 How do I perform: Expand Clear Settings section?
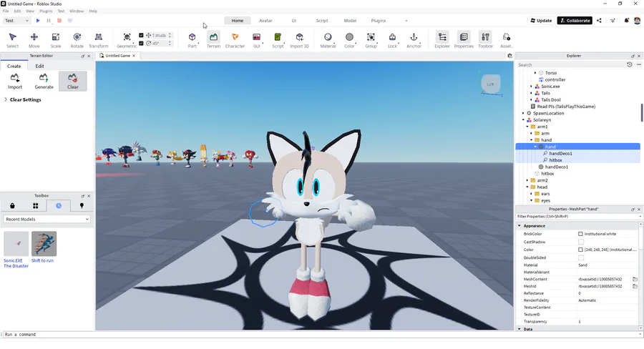(x=6, y=100)
